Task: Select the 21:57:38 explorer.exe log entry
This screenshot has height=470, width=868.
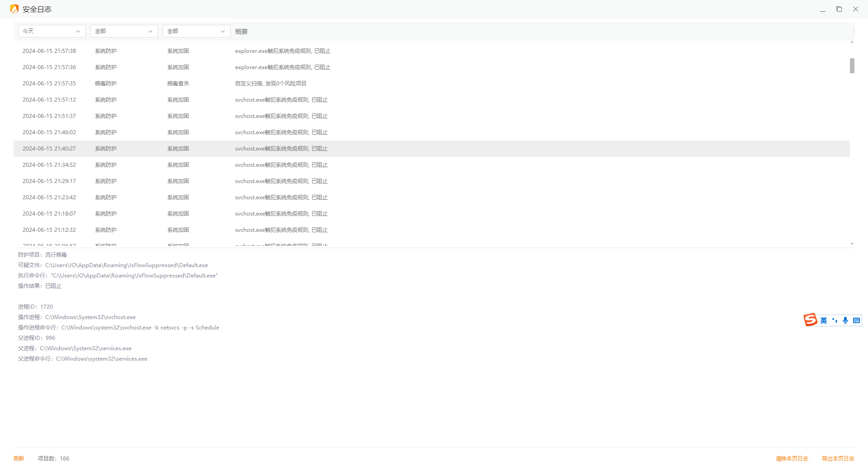Action: [x=282, y=51]
